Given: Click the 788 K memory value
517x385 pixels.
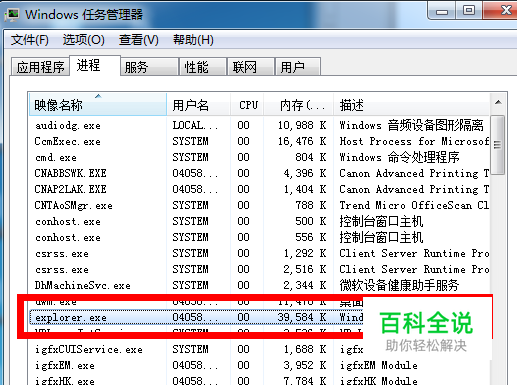Looking at the screenshot, I should (311, 205).
